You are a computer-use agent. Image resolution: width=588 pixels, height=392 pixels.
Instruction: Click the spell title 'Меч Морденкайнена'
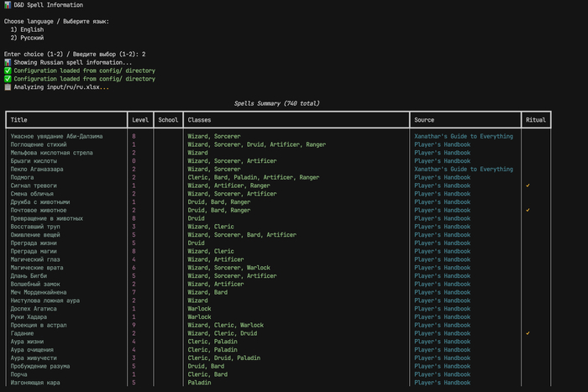[39, 292]
